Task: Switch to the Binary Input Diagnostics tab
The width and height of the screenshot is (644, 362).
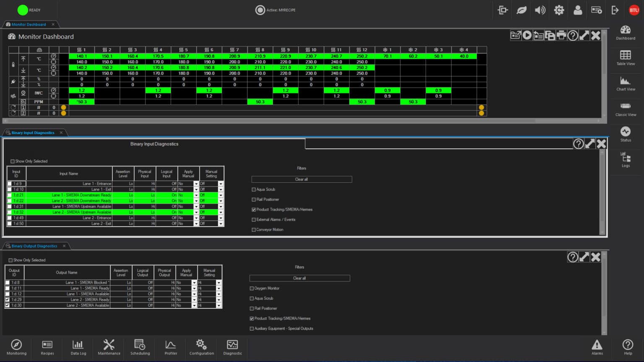Action: pos(33,133)
